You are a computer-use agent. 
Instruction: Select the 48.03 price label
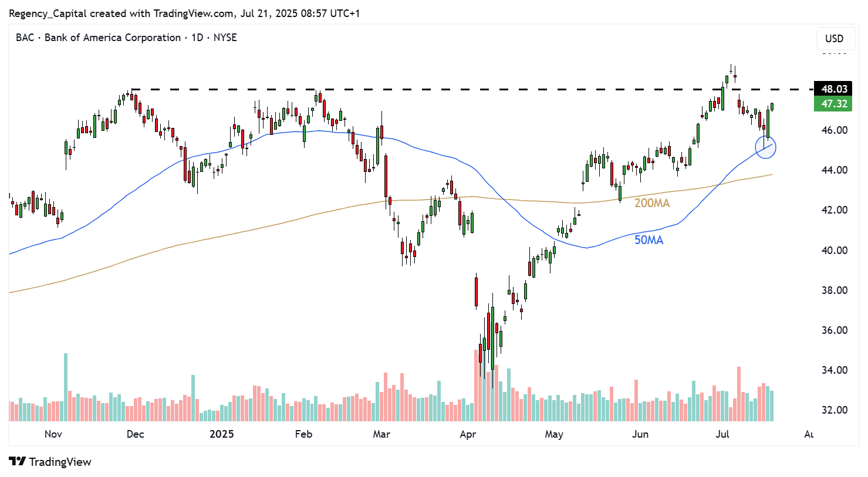point(833,89)
